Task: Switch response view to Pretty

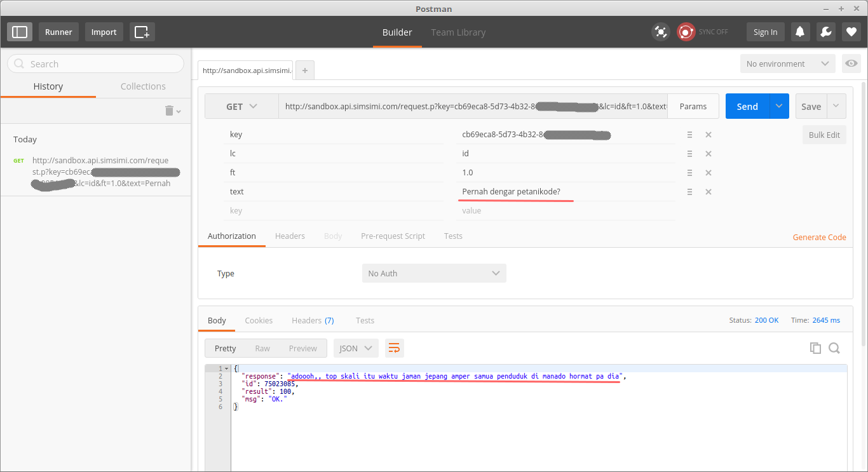Action: point(226,348)
